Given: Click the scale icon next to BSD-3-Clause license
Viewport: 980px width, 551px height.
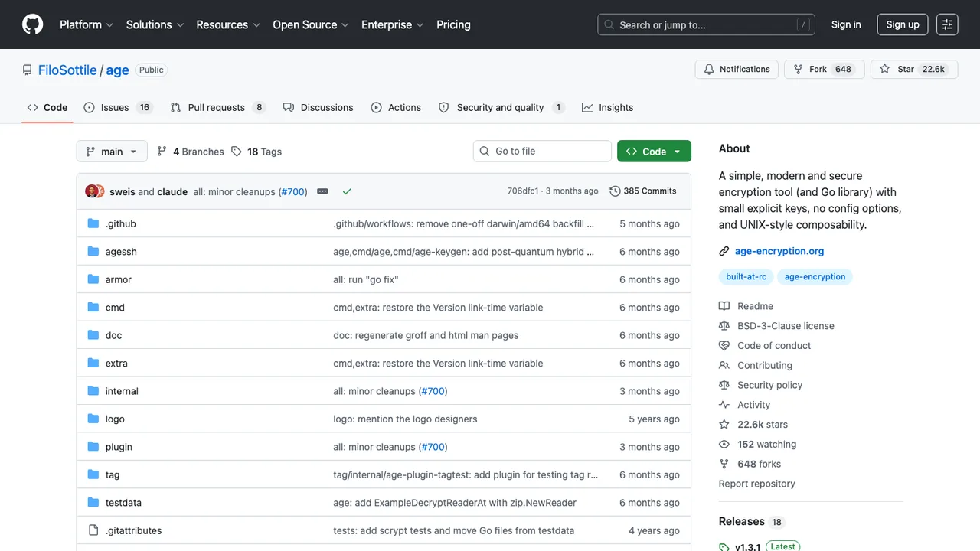Looking at the screenshot, I should click(x=724, y=326).
